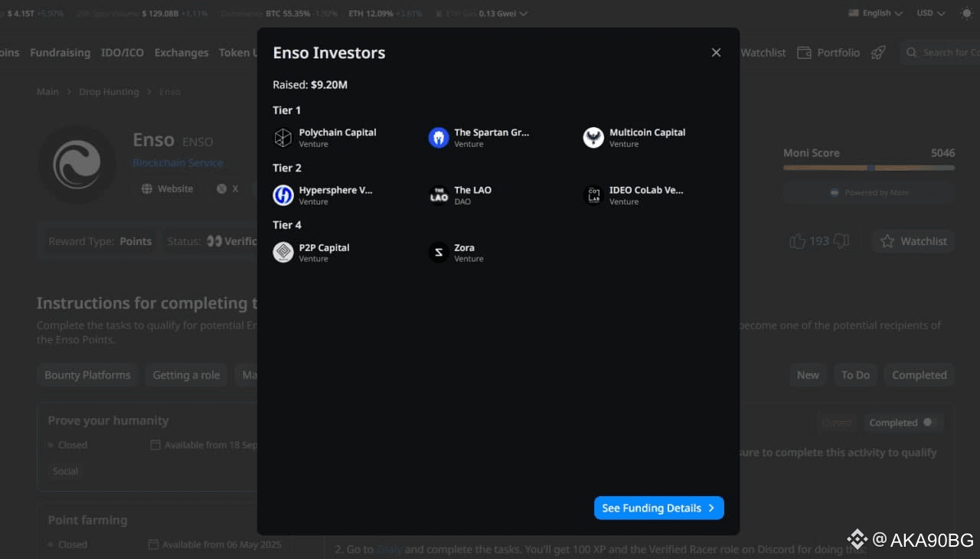This screenshot has height=559, width=980.
Task: Click the Point farming task title
Action: (x=87, y=520)
